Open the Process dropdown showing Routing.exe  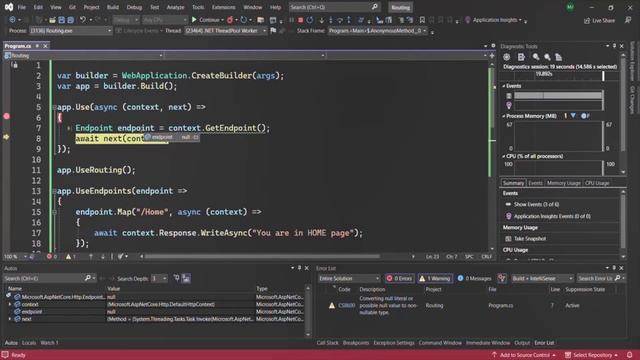(x=70, y=31)
